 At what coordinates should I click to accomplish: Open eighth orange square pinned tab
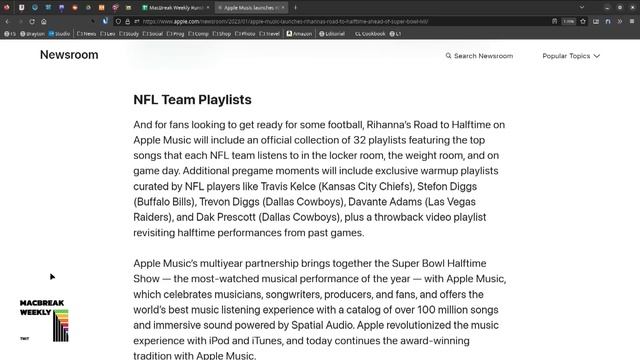pyautogui.click(x=102, y=7)
